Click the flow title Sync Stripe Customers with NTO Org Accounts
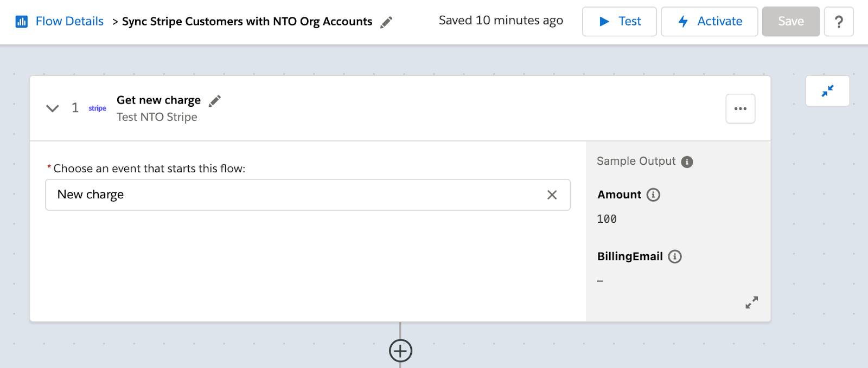Image resolution: width=868 pixels, height=368 pixels. [x=247, y=22]
